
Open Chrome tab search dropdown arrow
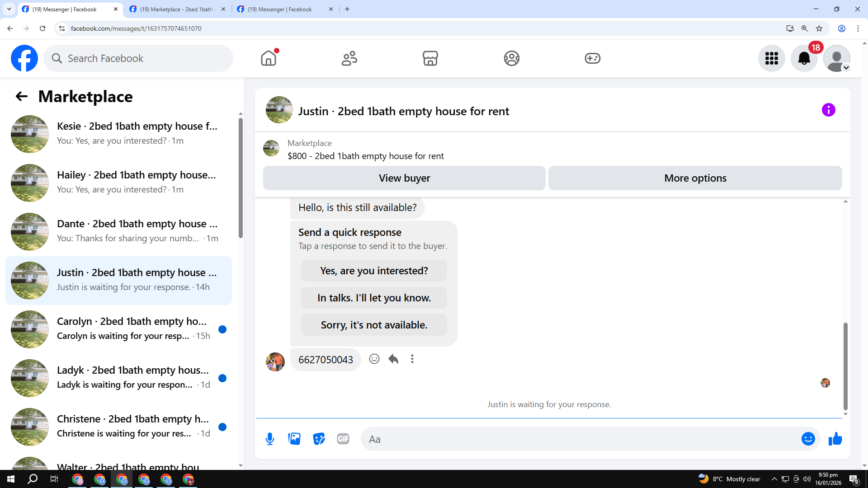9,9
